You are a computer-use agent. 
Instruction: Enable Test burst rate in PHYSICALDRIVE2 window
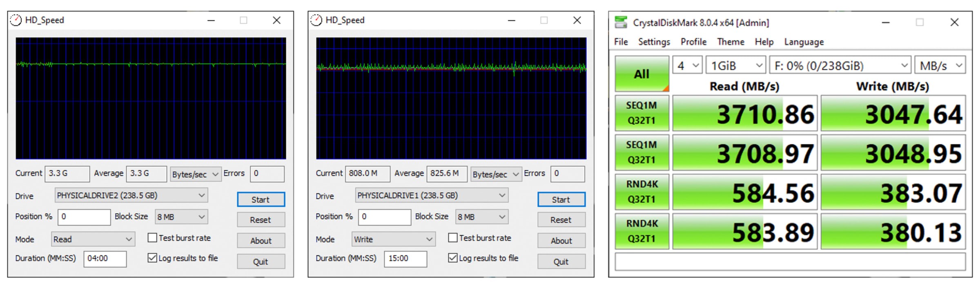point(152,238)
